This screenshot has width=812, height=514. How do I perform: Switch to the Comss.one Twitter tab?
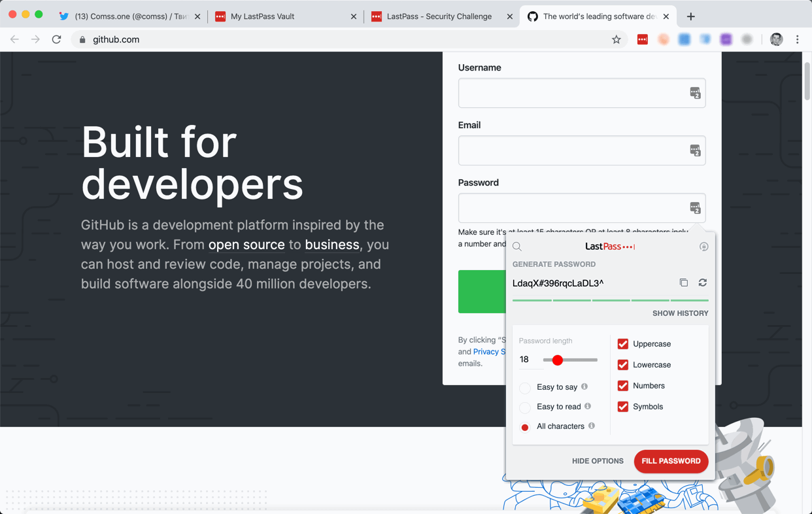[129, 16]
